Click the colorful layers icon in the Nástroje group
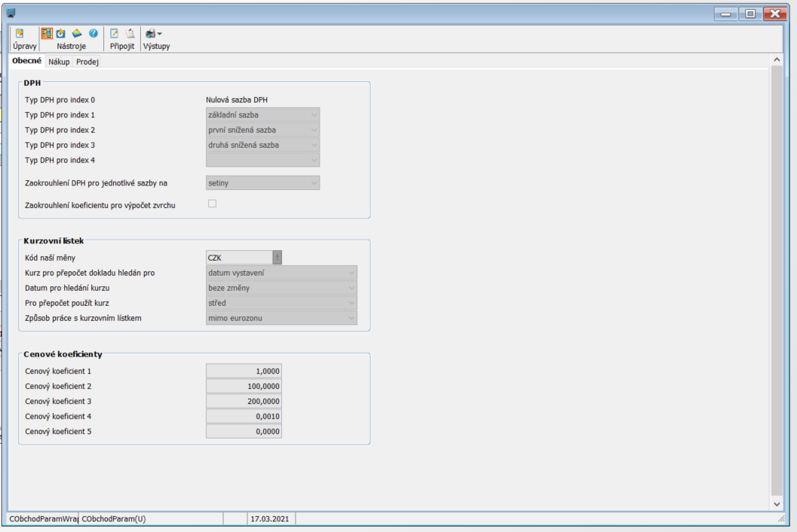The image size is (797, 532). pos(77,34)
